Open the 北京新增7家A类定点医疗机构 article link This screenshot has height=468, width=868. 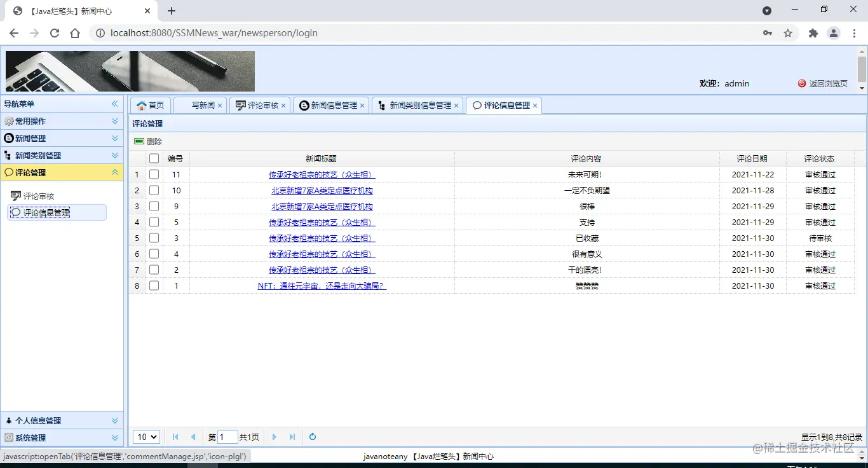coord(321,190)
